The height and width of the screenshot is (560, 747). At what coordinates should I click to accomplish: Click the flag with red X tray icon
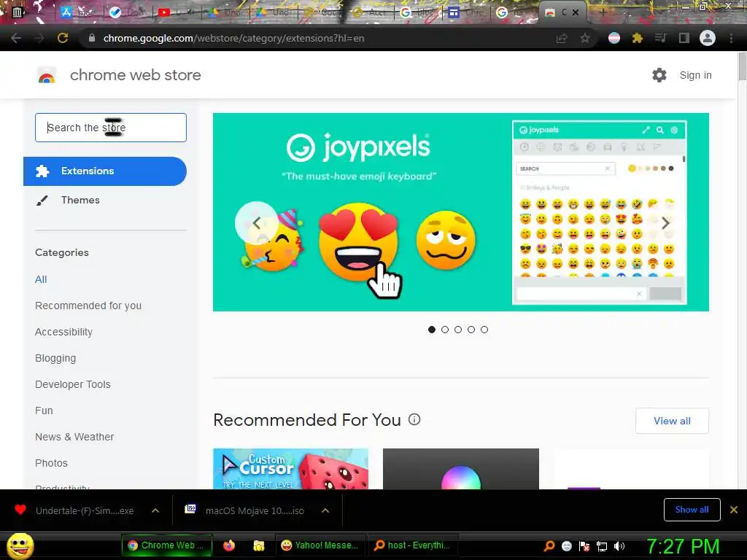pos(584,545)
